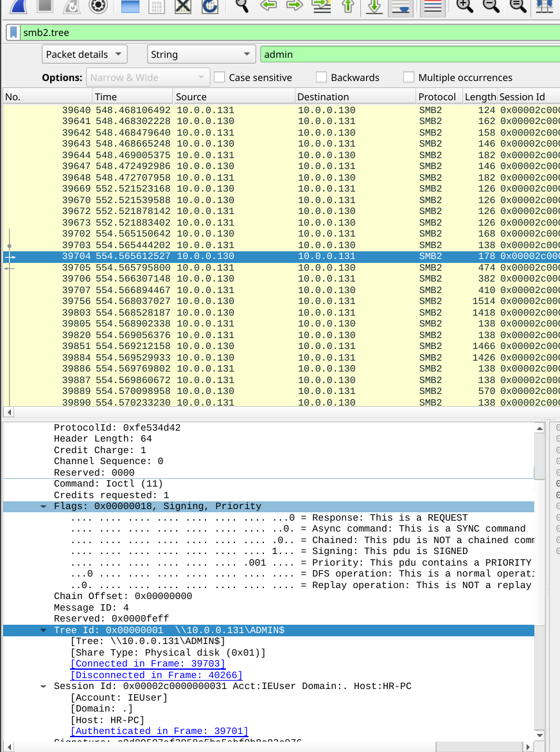Image resolution: width=560 pixels, height=752 pixels.
Task: Open the String search type dropdown
Action: point(201,55)
